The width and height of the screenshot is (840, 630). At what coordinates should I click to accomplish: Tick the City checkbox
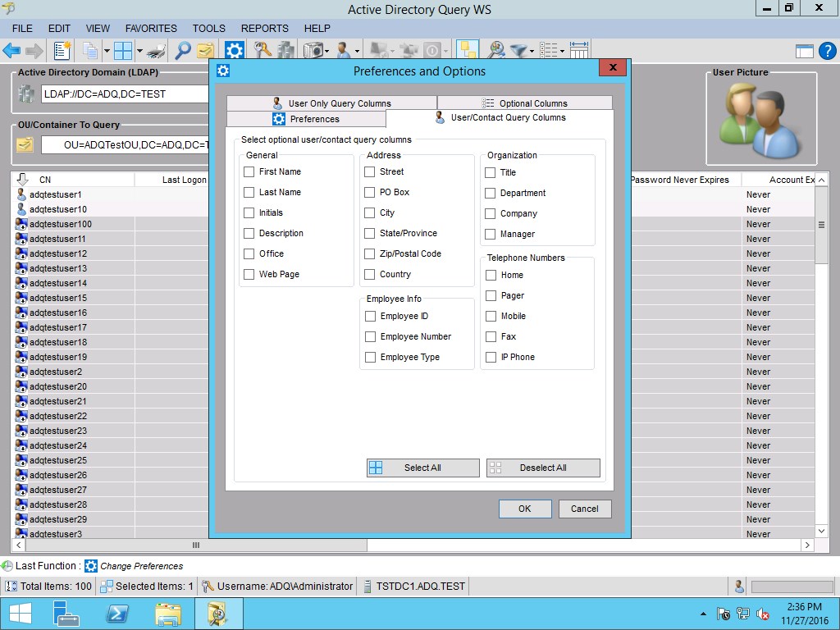(x=370, y=213)
